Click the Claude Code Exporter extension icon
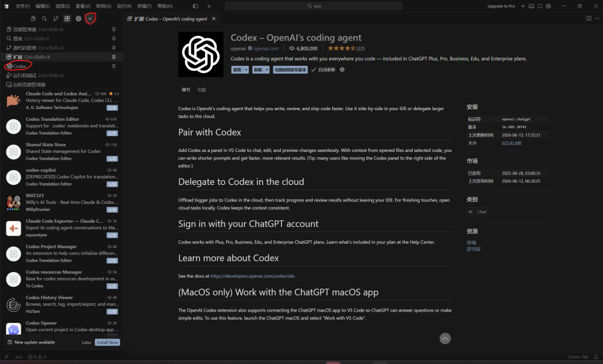Screen dimensions: 603x364 tap(14, 228)
